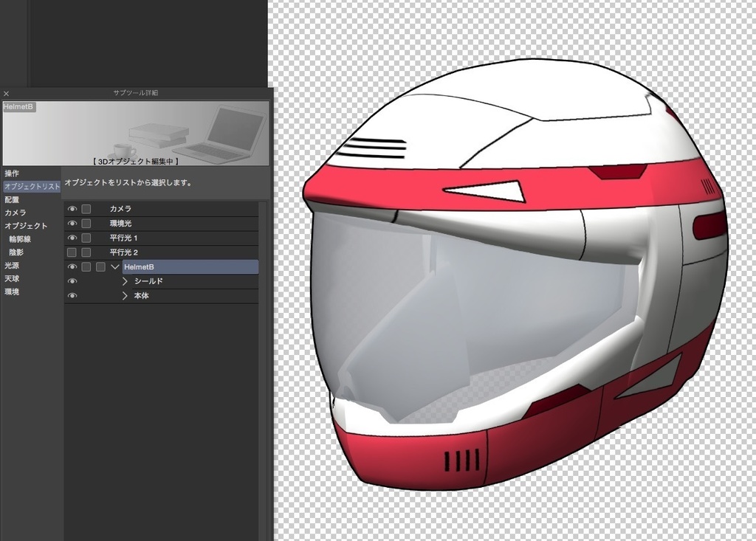756x541 pixels.
Task: Check the lock box for 平行光 1
Action: [86, 238]
